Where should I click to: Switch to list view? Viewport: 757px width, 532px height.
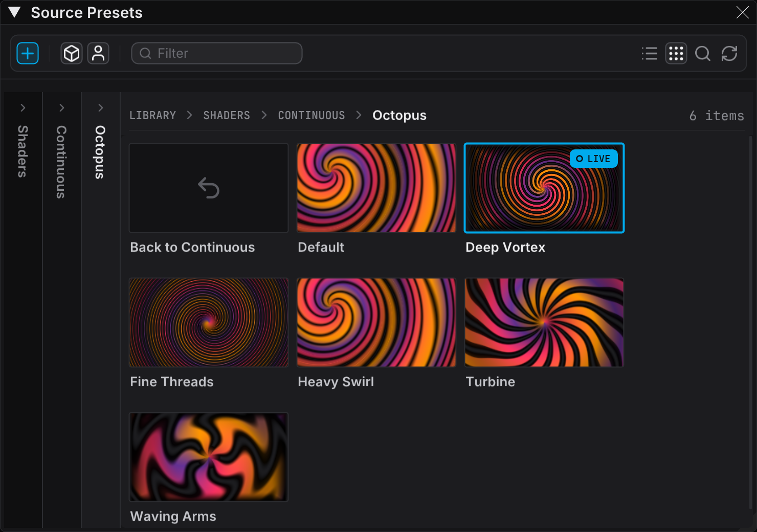650,53
